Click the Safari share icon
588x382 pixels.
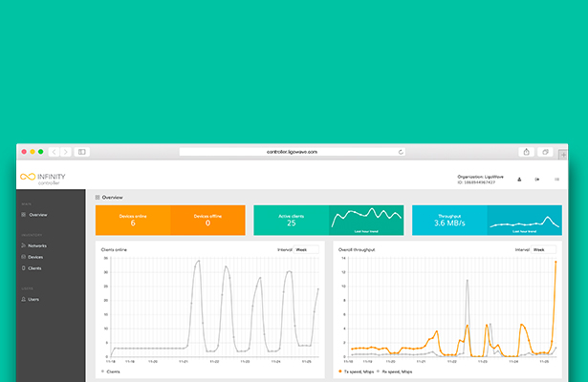526,152
